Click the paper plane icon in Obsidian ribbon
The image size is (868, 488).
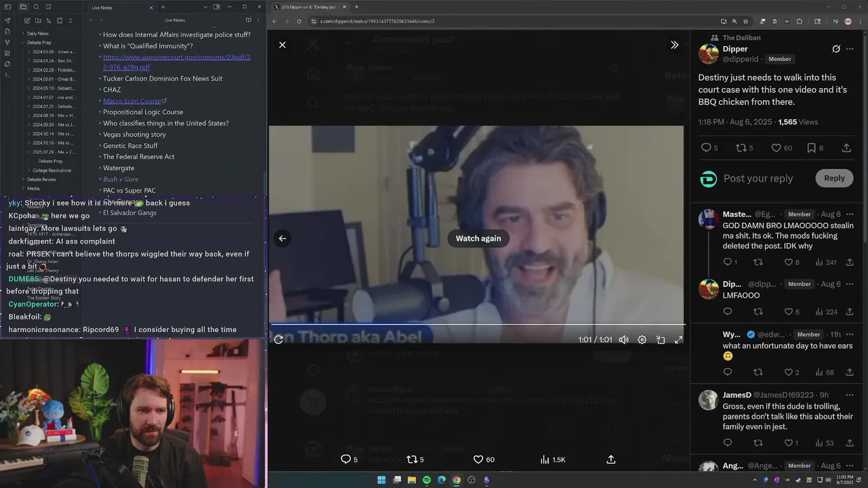pos(7,20)
